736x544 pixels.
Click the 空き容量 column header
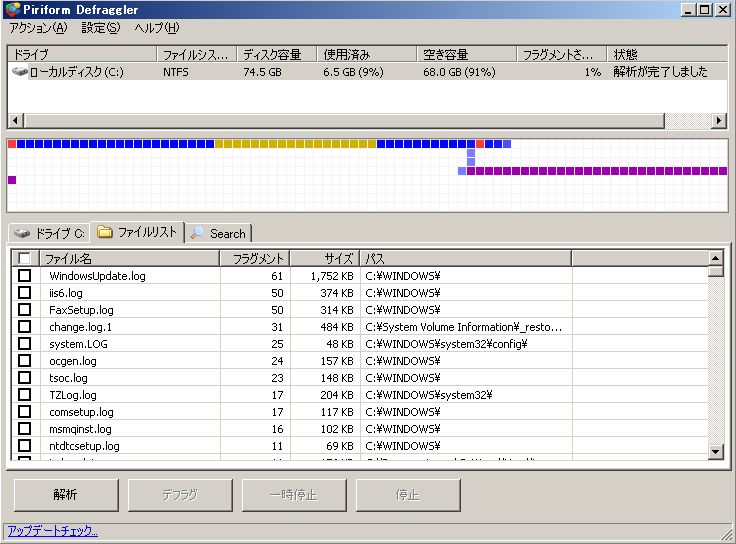click(467, 54)
